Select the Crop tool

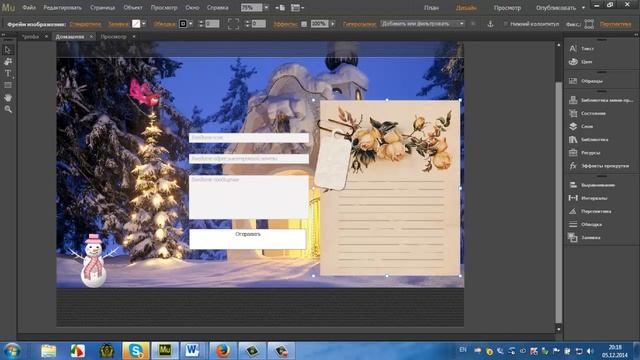click(x=8, y=62)
